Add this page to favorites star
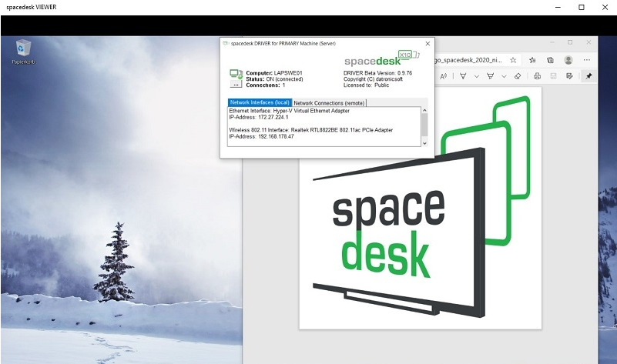617x364 pixels. (x=513, y=60)
